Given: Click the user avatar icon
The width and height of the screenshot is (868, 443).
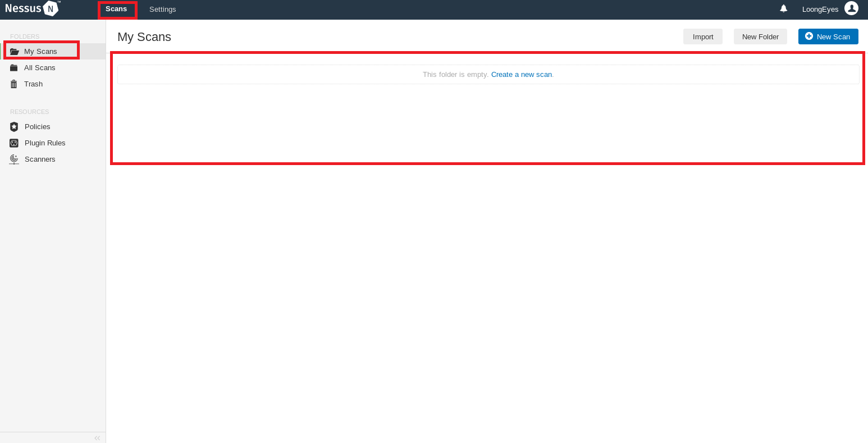Looking at the screenshot, I should tap(851, 8).
